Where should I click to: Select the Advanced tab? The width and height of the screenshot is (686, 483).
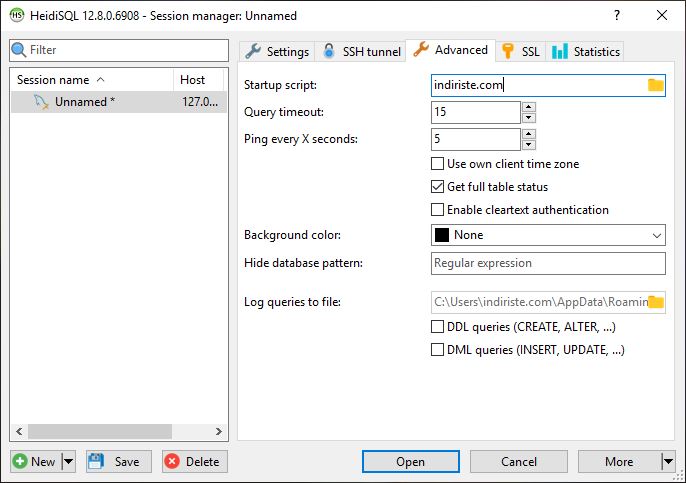tap(451, 50)
